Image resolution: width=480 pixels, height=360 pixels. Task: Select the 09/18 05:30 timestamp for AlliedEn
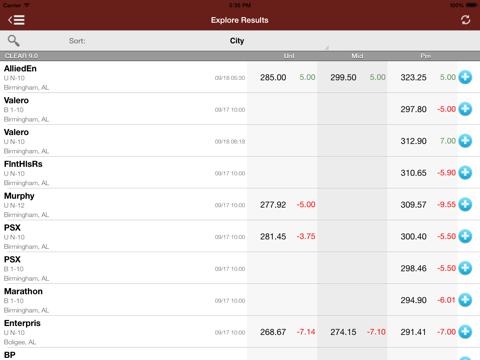point(230,78)
